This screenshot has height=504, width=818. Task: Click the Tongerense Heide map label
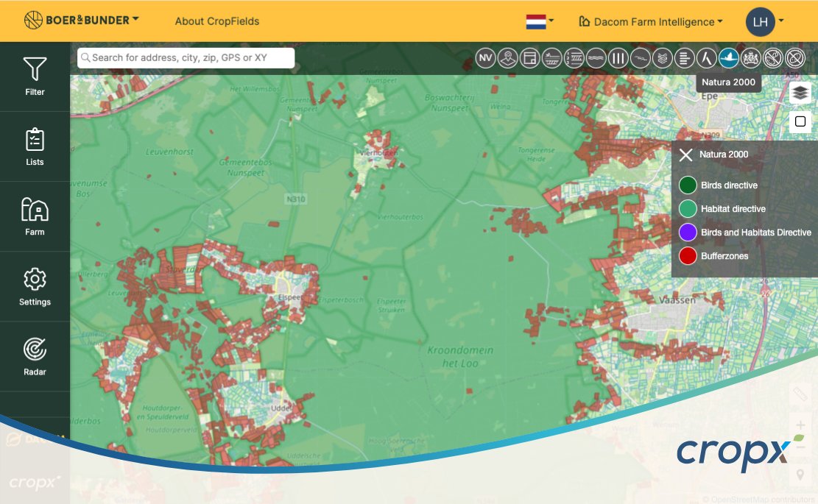pyautogui.click(x=536, y=155)
